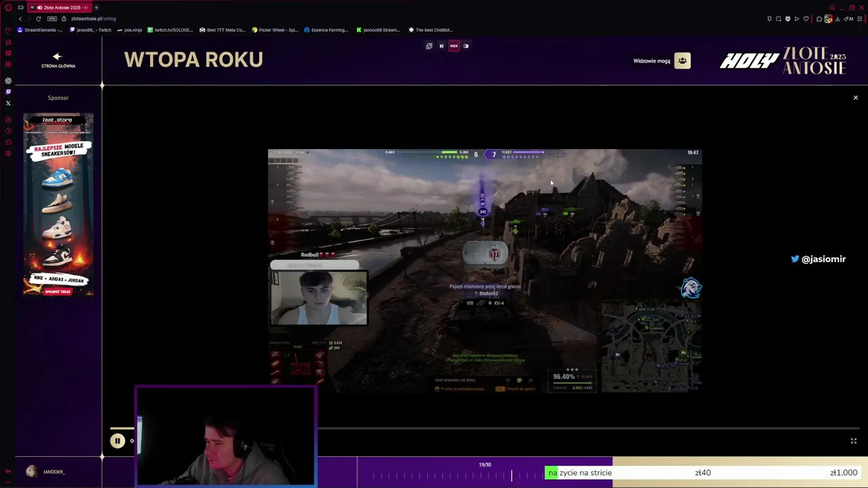868x488 pixels.
Task: Go forward in browser history
Action: (29, 18)
